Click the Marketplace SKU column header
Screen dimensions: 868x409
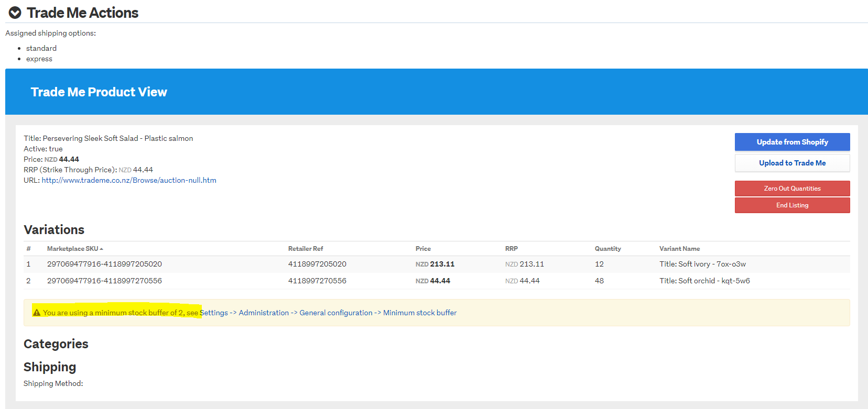point(72,249)
